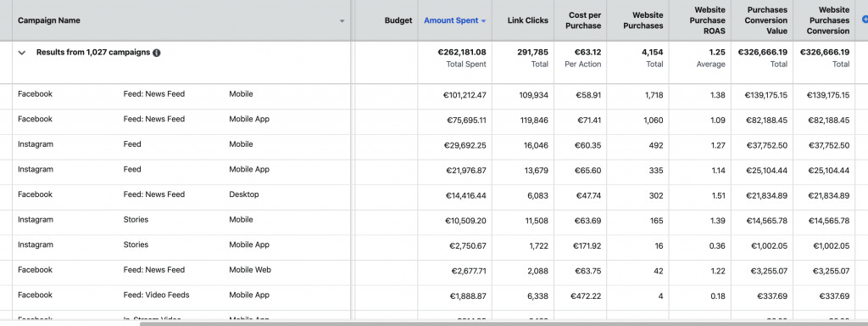The width and height of the screenshot is (868, 326).
Task: Click Desktop device cell in Facebook row
Action: [x=244, y=194]
